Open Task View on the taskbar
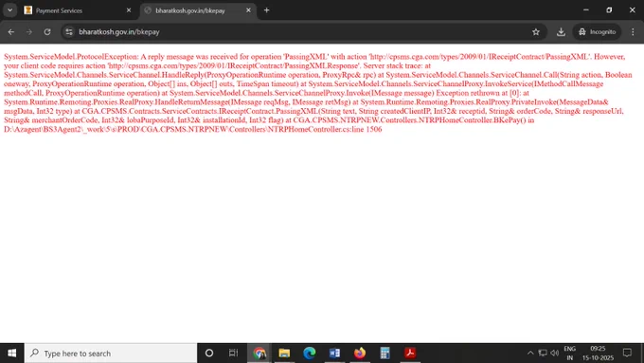 pyautogui.click(x=233, y=354)
